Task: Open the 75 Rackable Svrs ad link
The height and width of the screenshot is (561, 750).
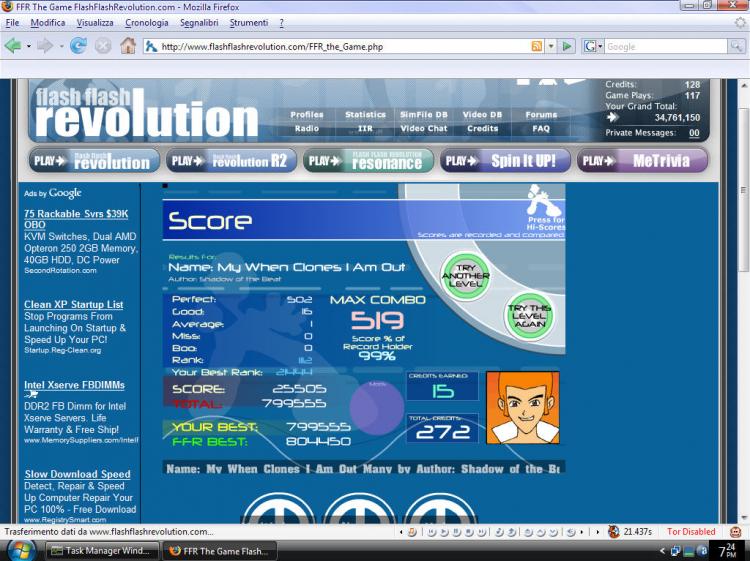Action: (76, 219)
